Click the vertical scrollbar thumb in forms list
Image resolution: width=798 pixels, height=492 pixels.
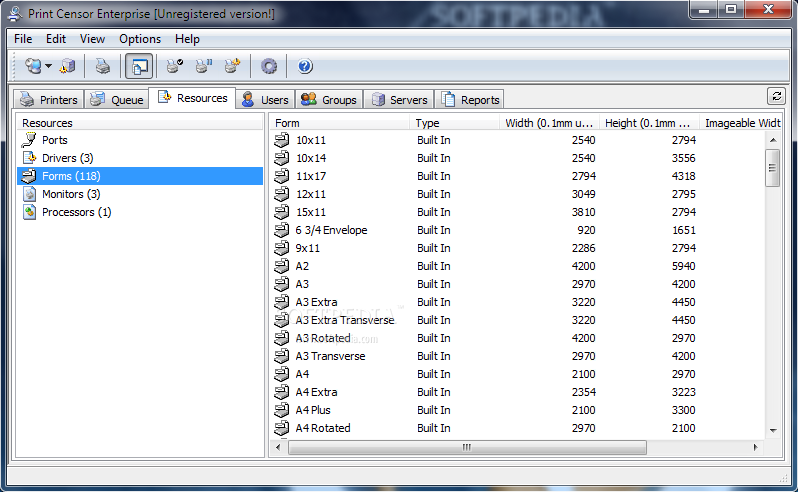[x=773, y=168]
